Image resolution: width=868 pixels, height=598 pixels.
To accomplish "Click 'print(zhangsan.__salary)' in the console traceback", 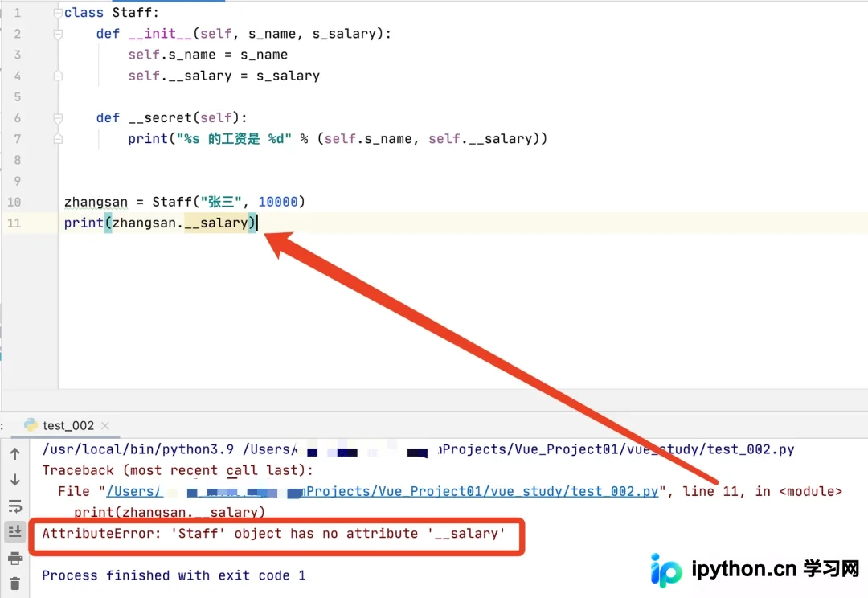I will [x=170, y=512].
